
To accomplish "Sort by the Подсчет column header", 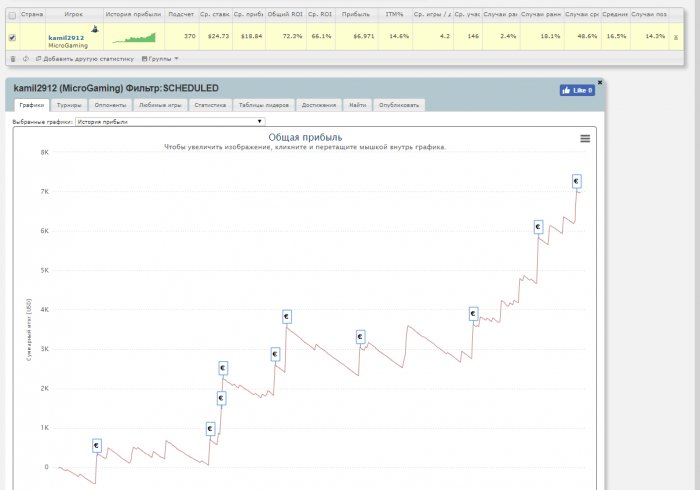I will click(x=181, y=14).
